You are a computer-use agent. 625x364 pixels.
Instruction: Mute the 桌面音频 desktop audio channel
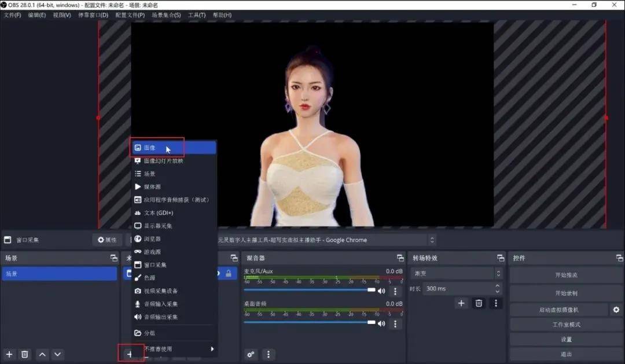381,324
